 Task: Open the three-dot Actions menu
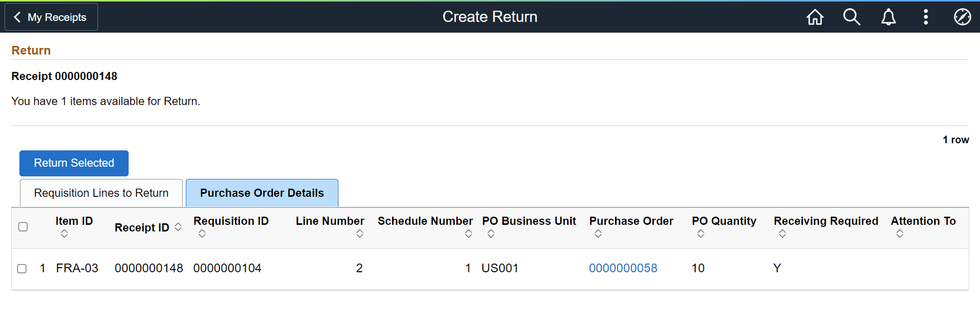[925, 17]
